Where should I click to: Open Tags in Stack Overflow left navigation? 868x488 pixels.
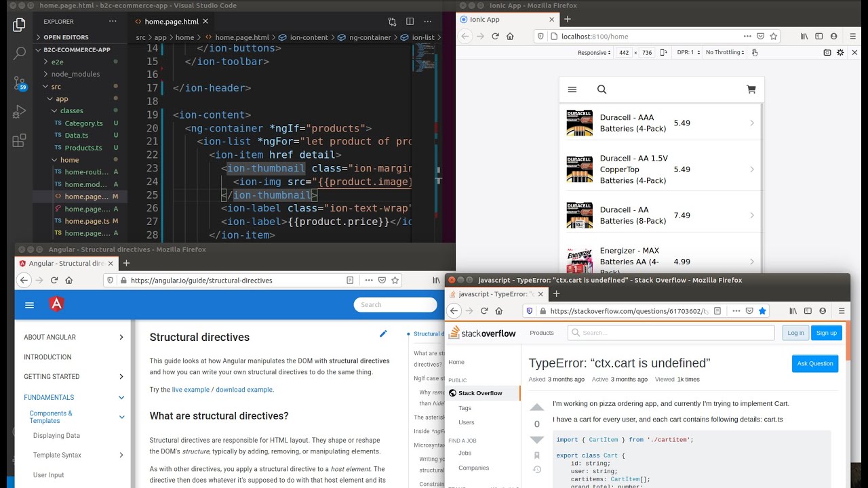[x=465, y=408]
